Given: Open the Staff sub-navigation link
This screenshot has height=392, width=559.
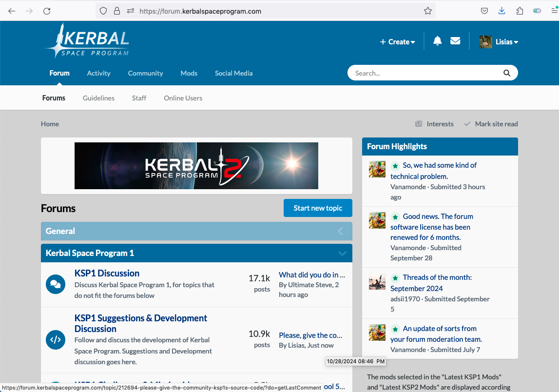Looking at the screenshot, I should coord(139,98).
